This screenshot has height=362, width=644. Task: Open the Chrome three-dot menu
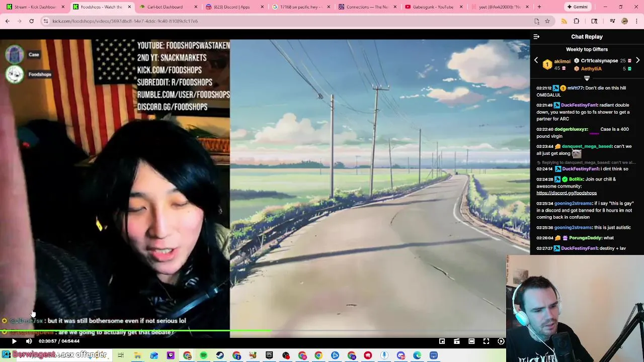pyautogui.click(x=636, y=21)
